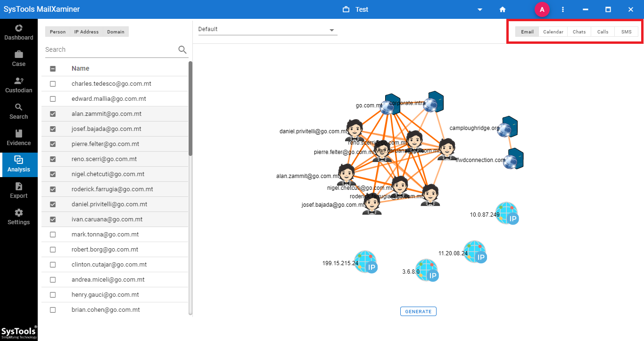Click the GENERATE button
The width and height of the screenshot is (644, 341).
pyautogui.click(x=418, y=311)
